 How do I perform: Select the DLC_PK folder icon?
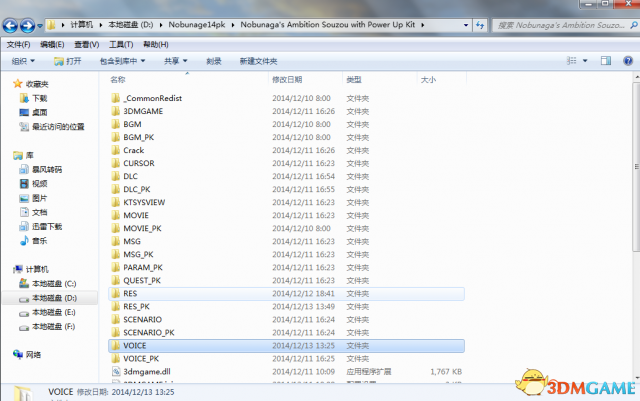click(x=116, y=189)
